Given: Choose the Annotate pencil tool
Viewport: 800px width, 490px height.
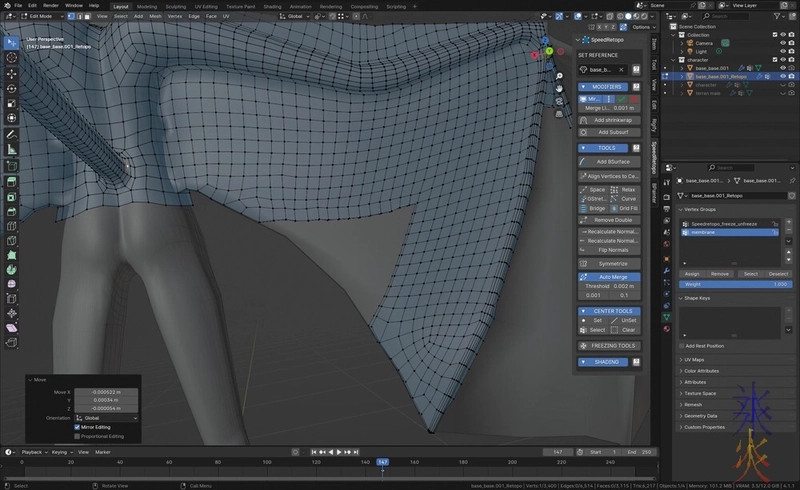Looking at the screenshot, I should click(x=11, y=134).
